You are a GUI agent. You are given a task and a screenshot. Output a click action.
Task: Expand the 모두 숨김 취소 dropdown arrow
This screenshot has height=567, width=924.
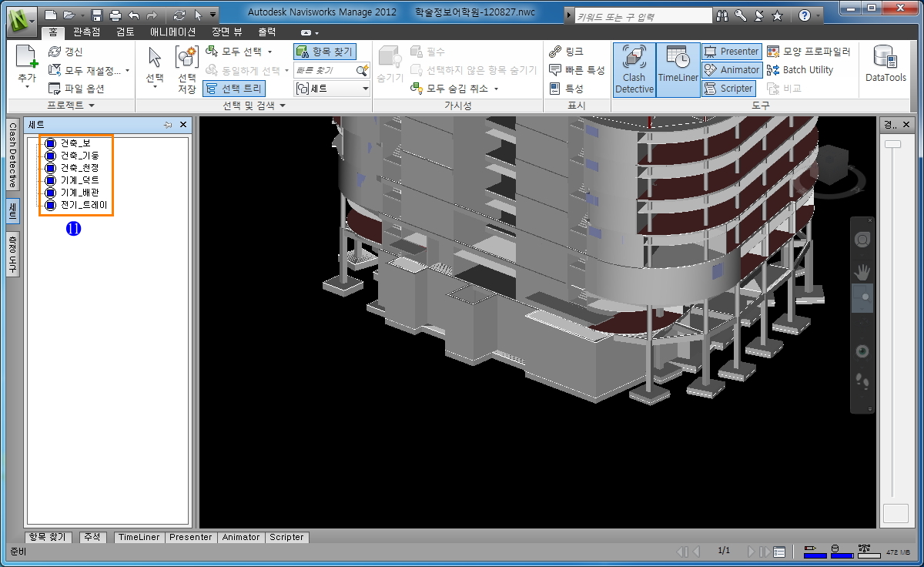[496, 89]
